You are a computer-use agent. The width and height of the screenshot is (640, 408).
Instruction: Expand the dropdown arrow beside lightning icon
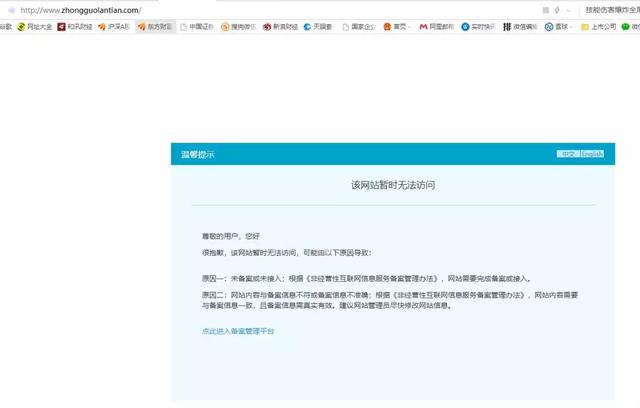click(568, 11)
